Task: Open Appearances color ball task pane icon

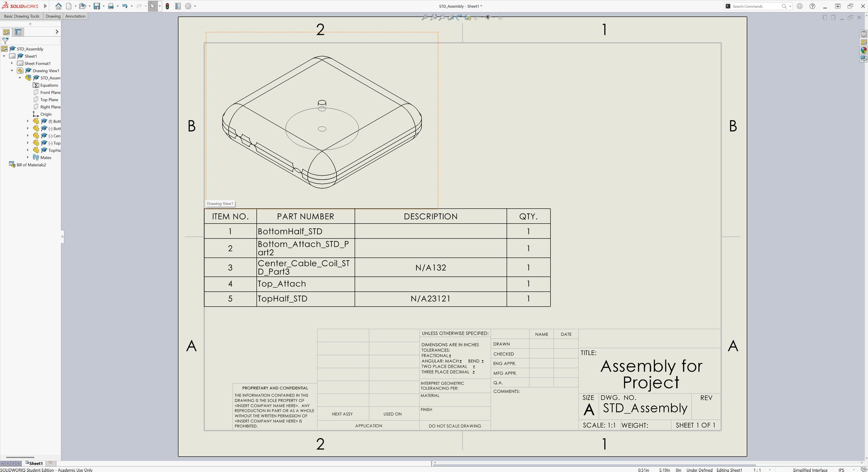Action: (x=863, y=50)
